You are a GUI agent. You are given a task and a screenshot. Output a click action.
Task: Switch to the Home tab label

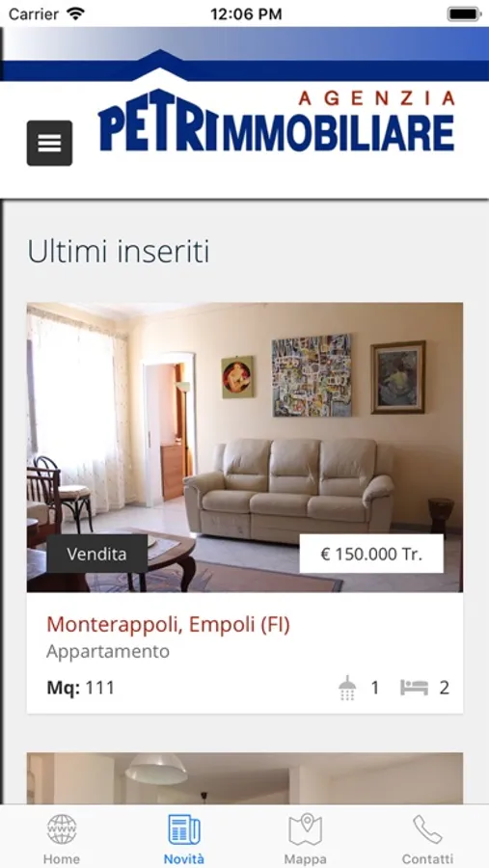click(x=62, y=859)
